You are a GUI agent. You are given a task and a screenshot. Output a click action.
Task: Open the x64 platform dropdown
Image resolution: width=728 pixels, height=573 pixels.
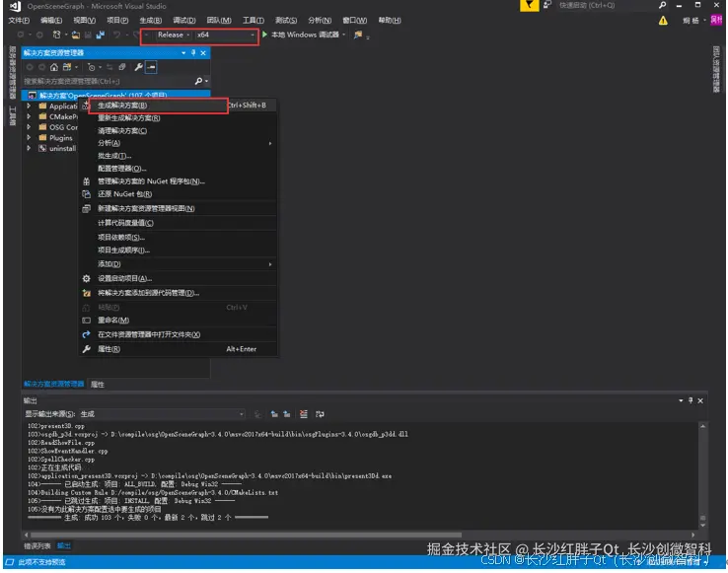point(226,35)
